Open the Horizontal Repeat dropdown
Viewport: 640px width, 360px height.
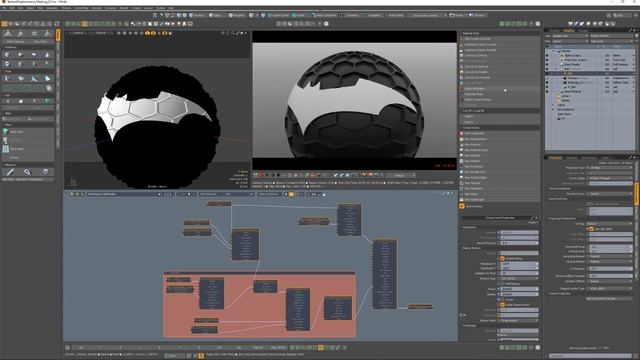611,256
